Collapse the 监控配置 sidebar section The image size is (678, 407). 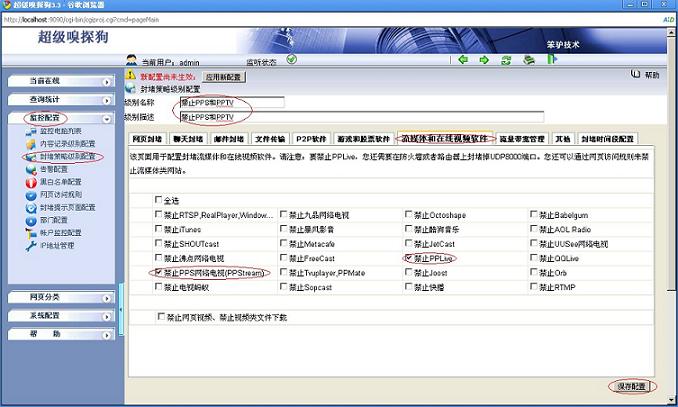[x=60, y=117]
